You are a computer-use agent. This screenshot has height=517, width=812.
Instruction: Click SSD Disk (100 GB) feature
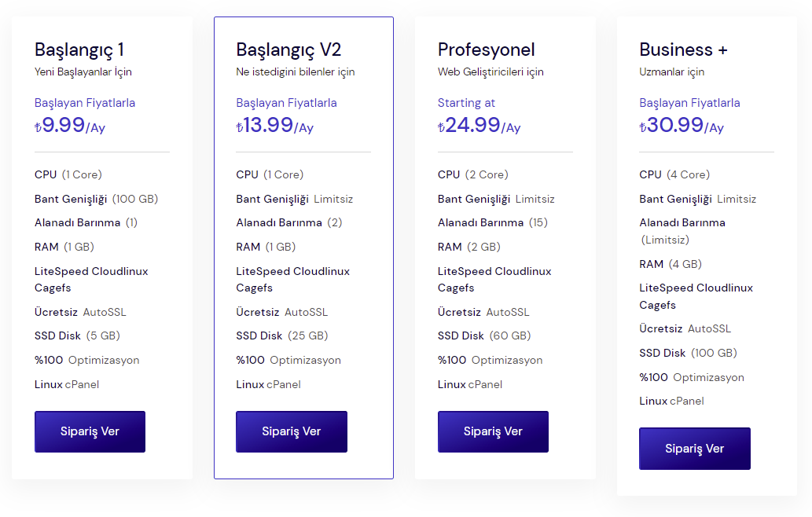(689, 353)
